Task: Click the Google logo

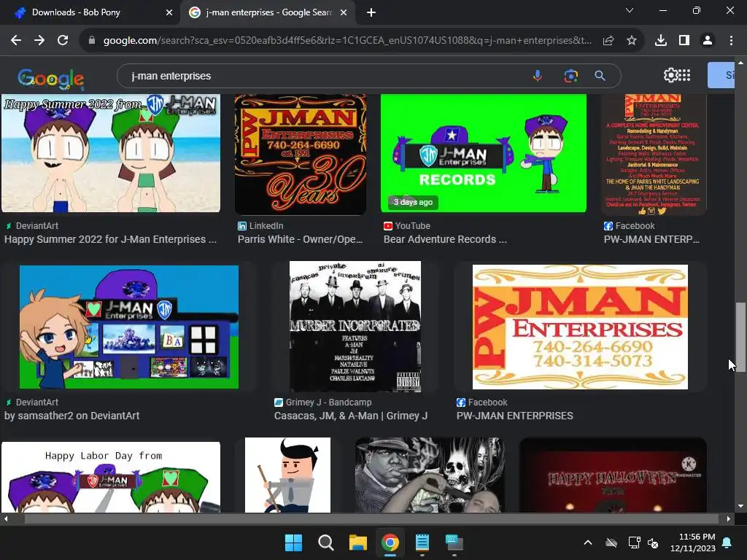Action: 51,78
